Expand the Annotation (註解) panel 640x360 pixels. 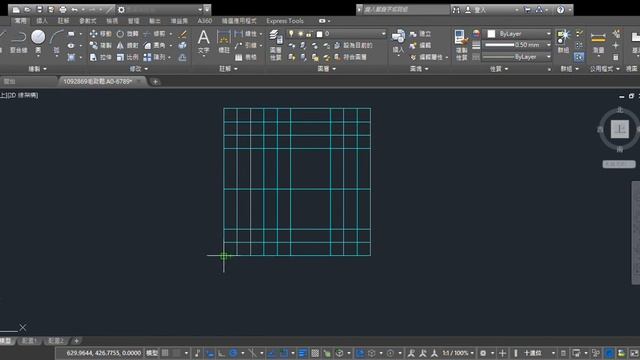tap(228, 69)
